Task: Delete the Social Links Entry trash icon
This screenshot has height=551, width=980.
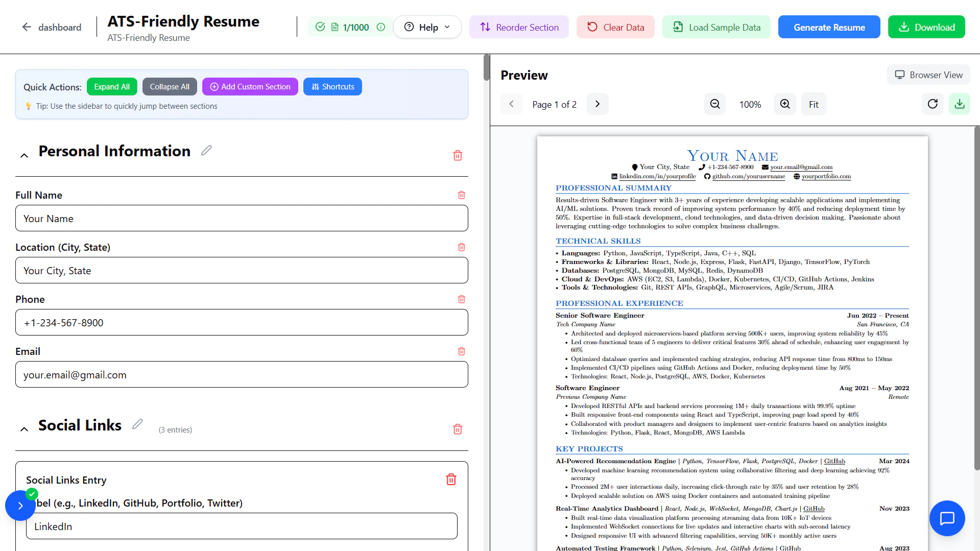Action: pos(451,479)
